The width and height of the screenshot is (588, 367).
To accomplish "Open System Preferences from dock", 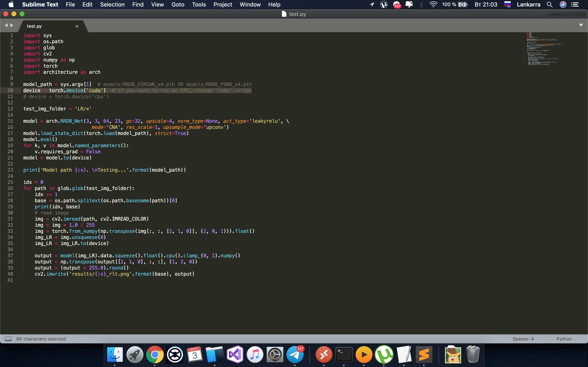I will pyautogui.click(x=275, y=354).
